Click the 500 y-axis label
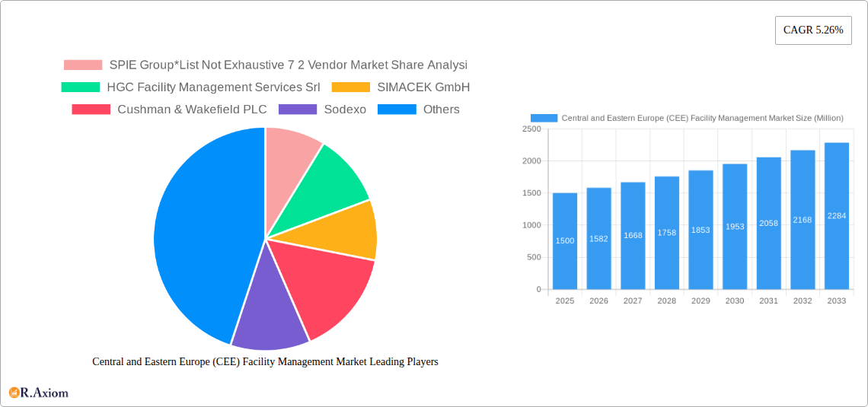 534,257
